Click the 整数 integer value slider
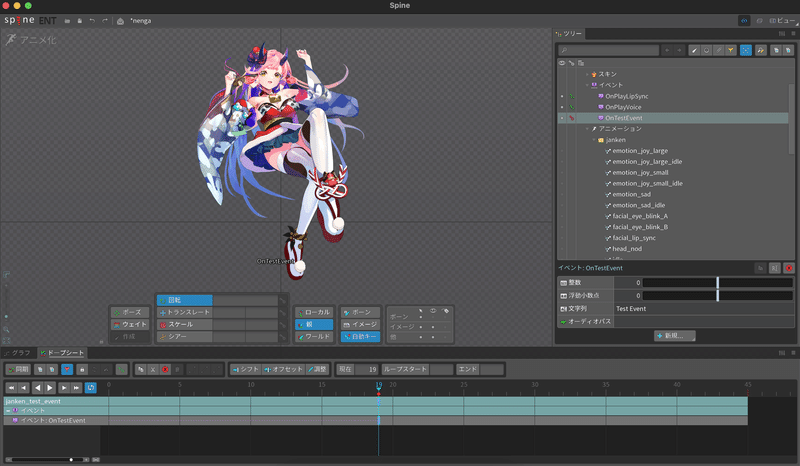800x466 pixels. (717, 282)
